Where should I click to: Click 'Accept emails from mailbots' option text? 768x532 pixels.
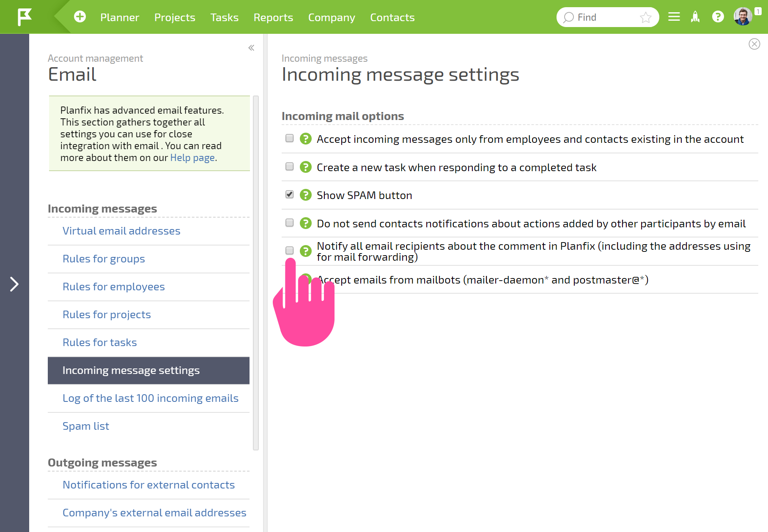483,280
